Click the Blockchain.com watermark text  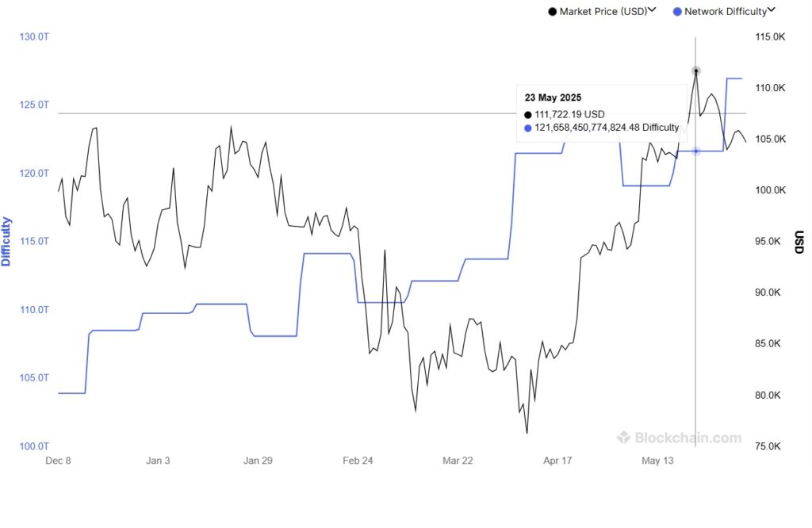[x=688, y=438]
